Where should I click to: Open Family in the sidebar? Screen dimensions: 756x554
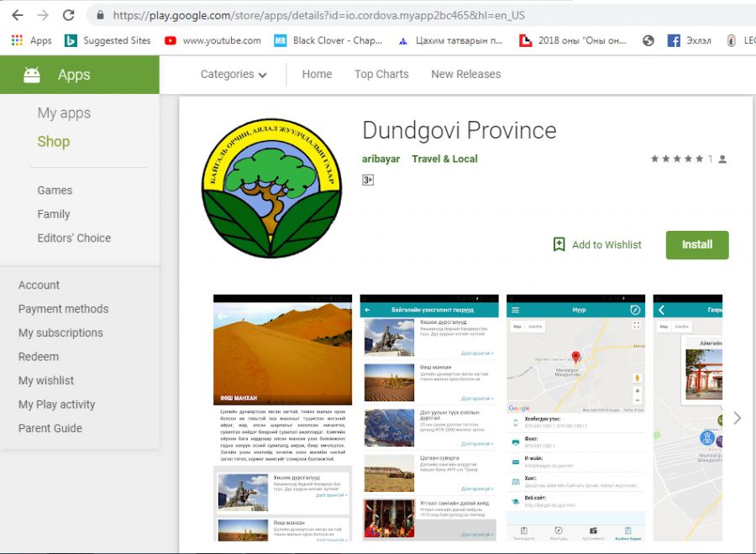[x=54, y=214]
